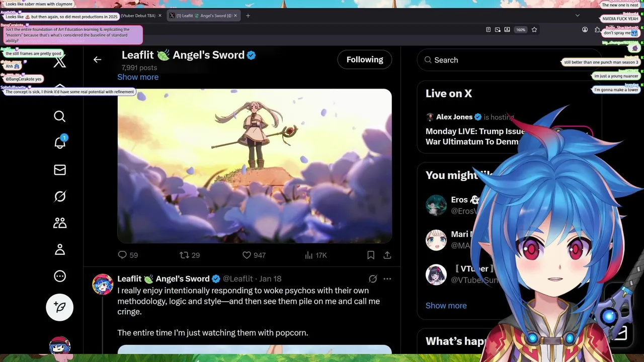Image resolution: width=644 pixels, height=362 pixels.
Task: Show more suggested accounts
Action: click(446, 306)
